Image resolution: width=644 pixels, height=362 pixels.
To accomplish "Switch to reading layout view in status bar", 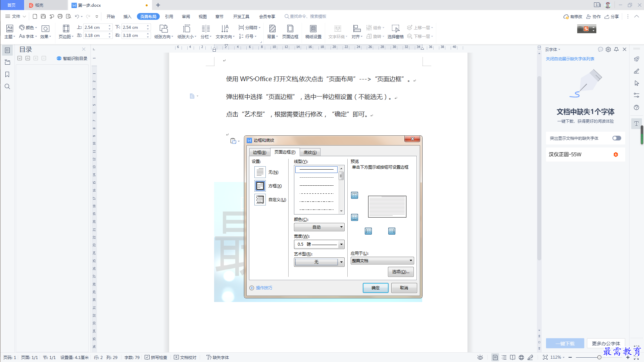I will point(512,357).
